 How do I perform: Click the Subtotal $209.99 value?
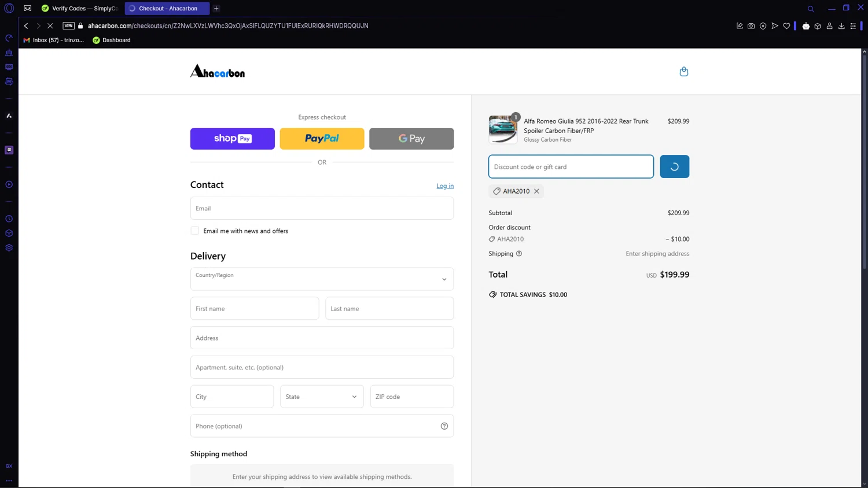[678, 213]
